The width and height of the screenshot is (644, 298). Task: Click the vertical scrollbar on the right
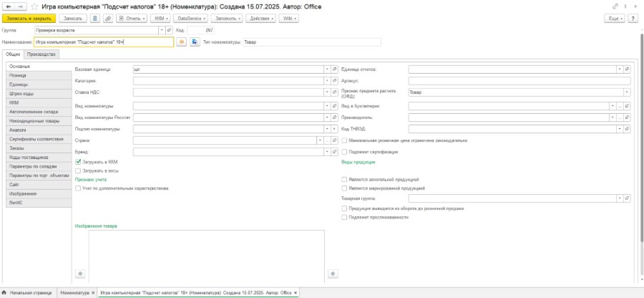pyautogui.click(x=642, y=138)
